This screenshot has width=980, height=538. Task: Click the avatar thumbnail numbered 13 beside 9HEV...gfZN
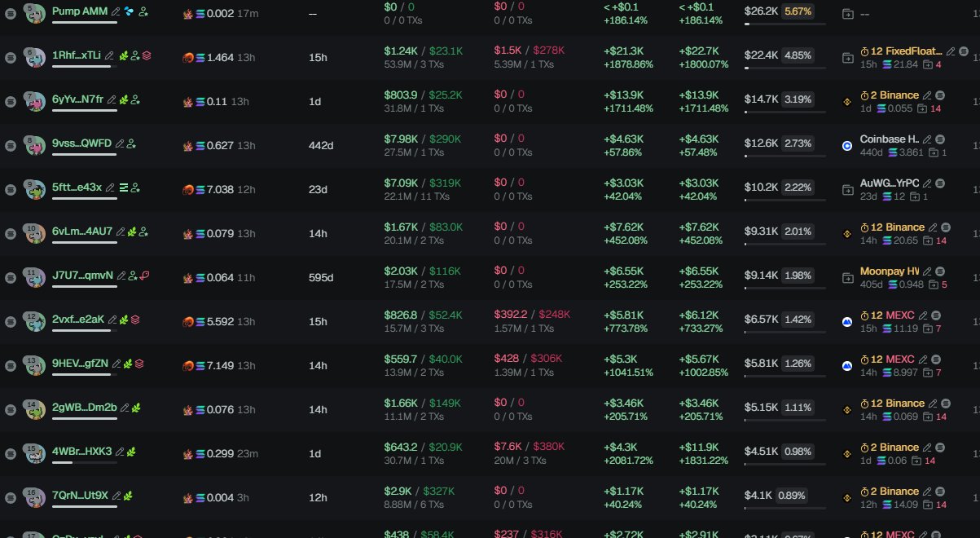(34, 366)
